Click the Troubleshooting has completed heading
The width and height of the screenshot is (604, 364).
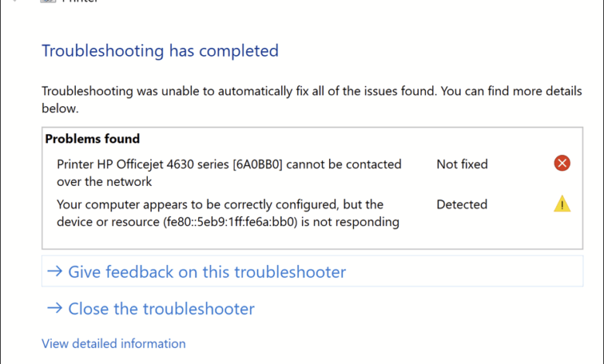click(160, 51)
